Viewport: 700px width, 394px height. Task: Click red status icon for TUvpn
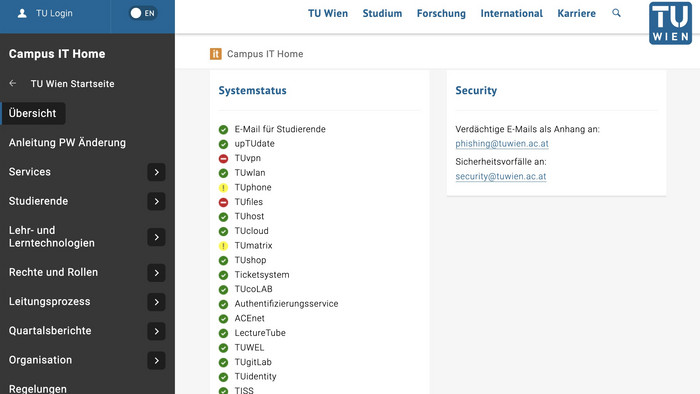(223, 158)
